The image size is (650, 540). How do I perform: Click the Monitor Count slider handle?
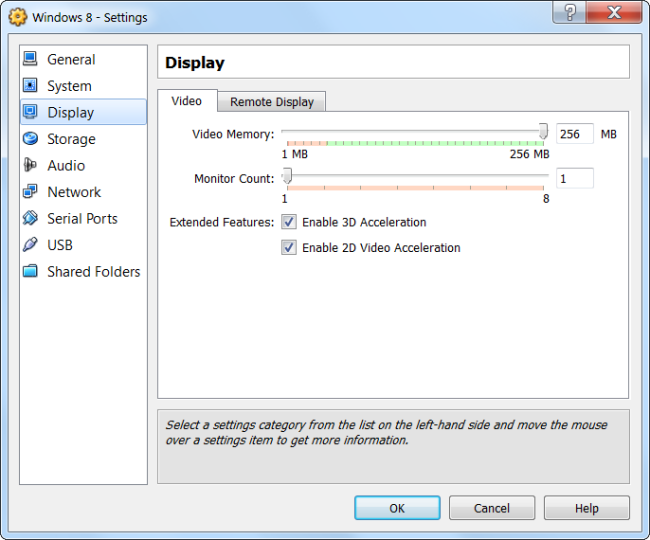click(x=287, y=176)
